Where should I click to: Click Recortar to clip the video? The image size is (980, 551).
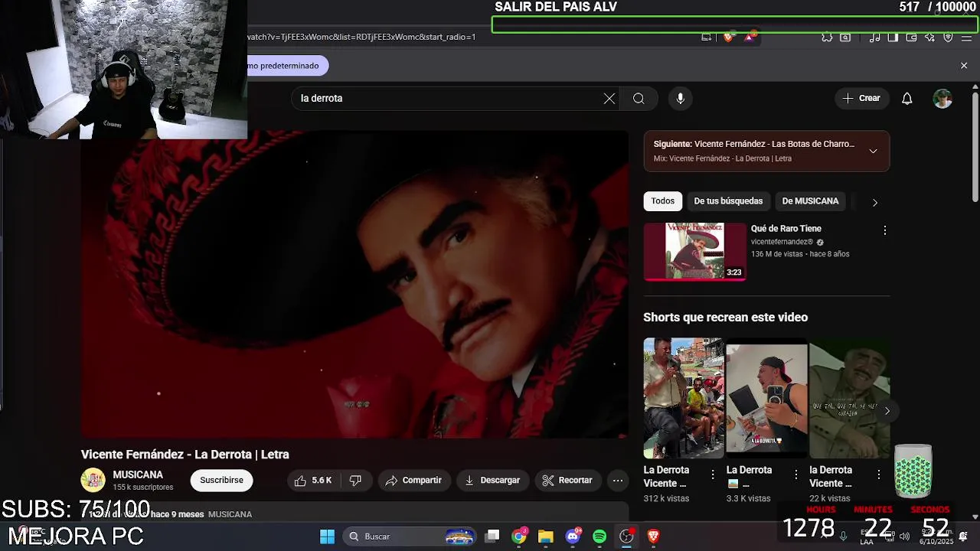567,481
